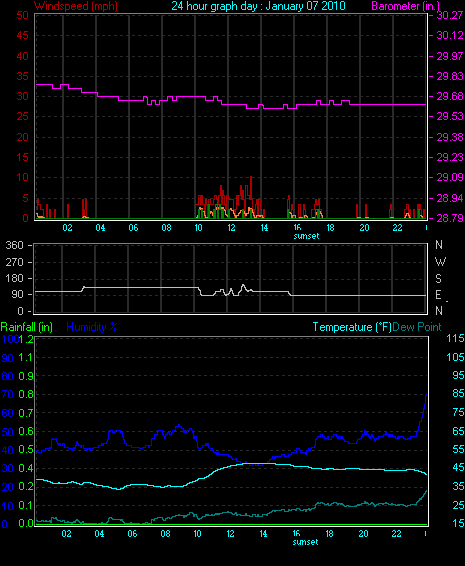Click the W compass direction label
The height and width of the screenshot is (566, 465).
click(440, 261)
